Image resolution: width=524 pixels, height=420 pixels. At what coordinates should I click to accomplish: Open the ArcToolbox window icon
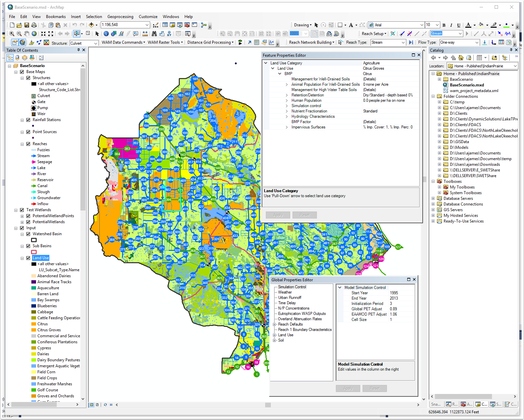click(x=187, y=25)
